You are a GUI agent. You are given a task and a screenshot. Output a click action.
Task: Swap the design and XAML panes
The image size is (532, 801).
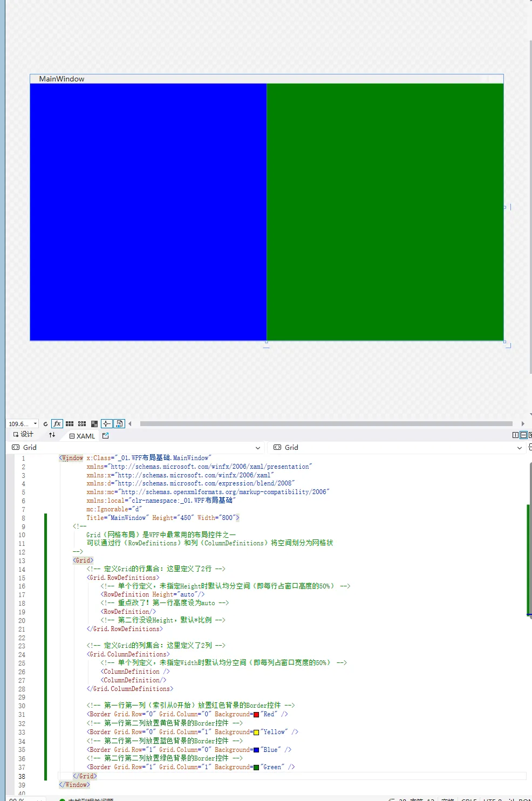(52, 435)
